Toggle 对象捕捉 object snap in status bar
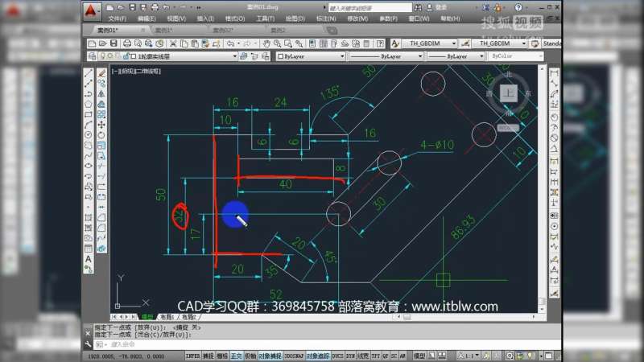Image resolution: width=644 pixels, height=362 pixels. point(270,355)
